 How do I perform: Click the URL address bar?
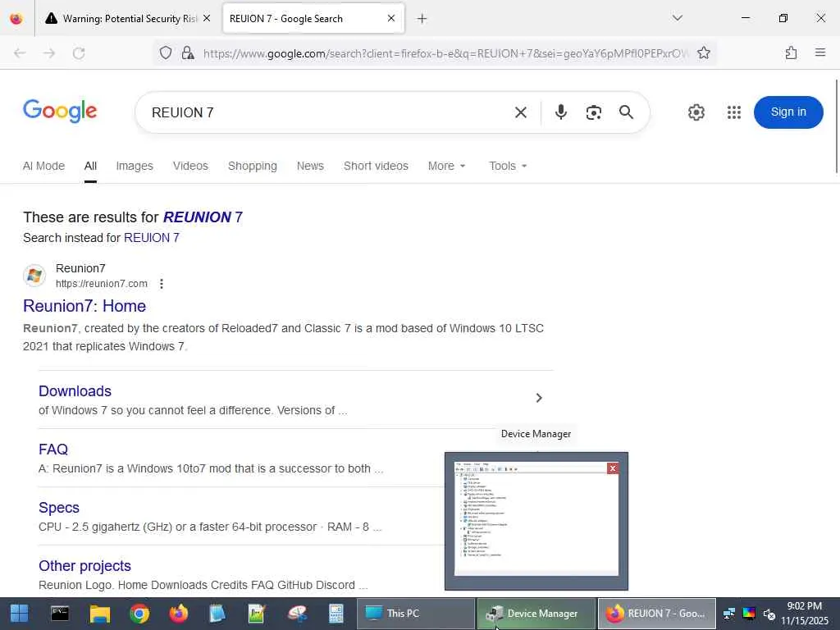445,53
